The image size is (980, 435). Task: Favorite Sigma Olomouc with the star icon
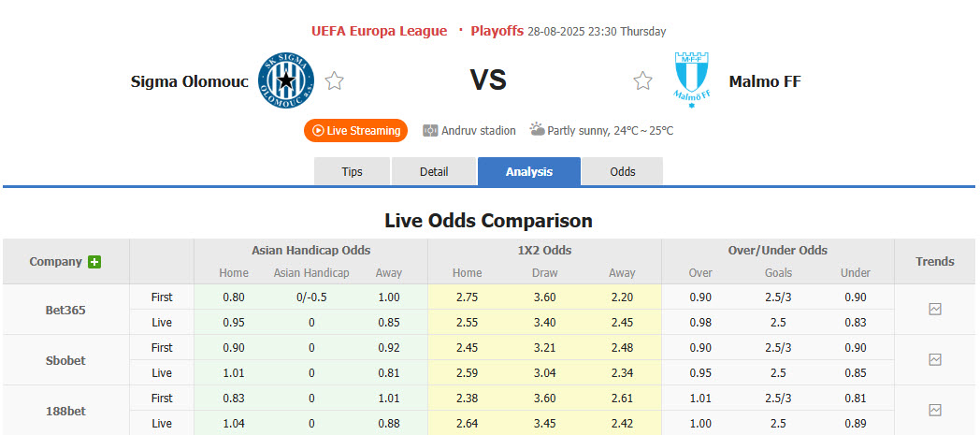tap(334, 81)
